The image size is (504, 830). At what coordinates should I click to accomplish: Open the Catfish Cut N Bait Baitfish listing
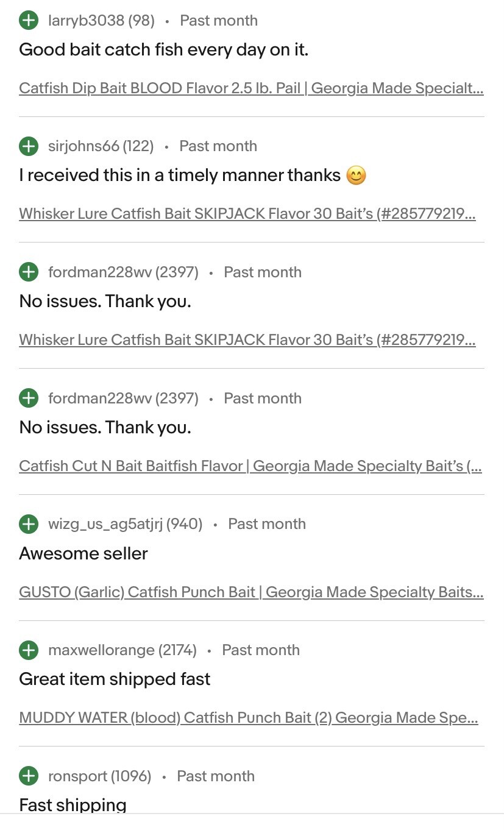250,466
